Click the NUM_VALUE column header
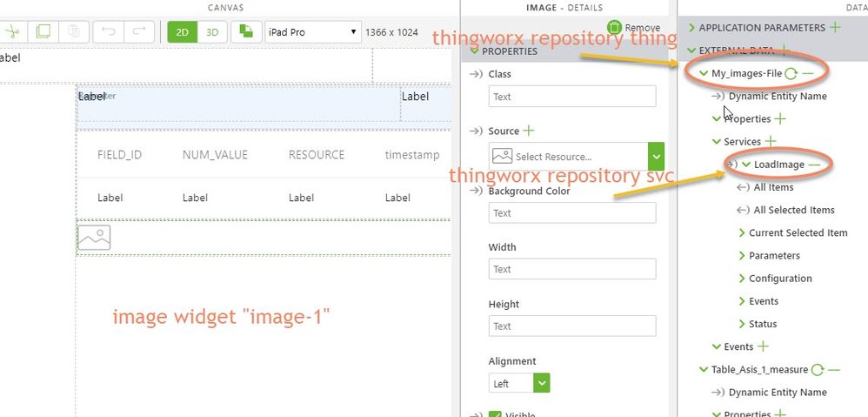Screen dimensions: 868x417 [215, 155]
